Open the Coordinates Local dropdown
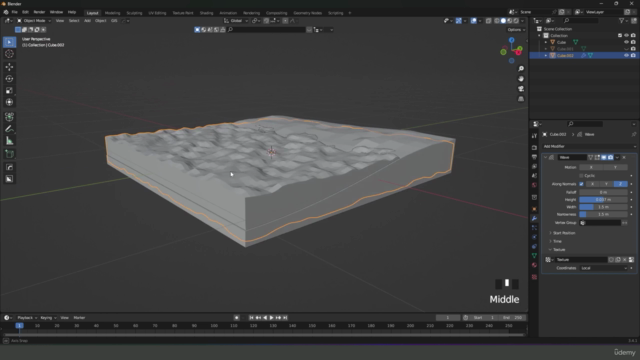 pyautogui.click(x=603, y=268)
